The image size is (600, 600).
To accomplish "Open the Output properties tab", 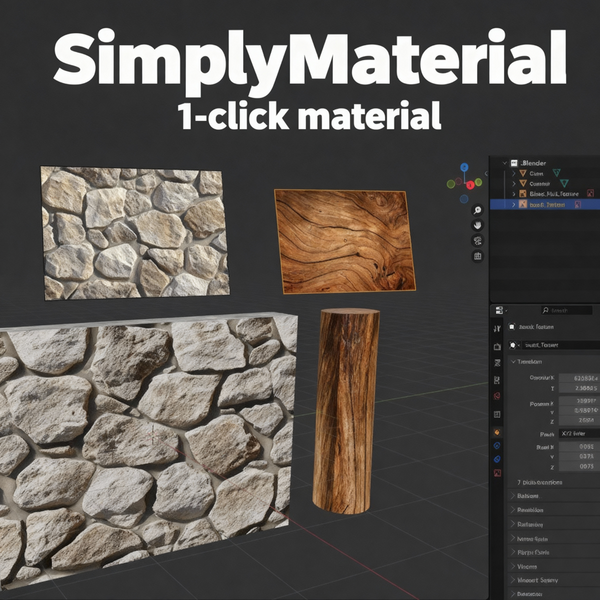I will click(497, 363).
